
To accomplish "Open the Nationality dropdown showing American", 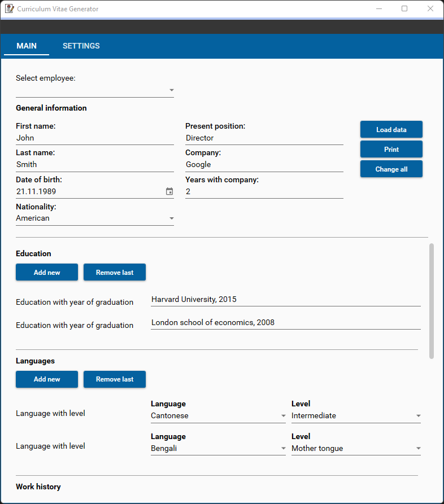I will tap(95, 218).
